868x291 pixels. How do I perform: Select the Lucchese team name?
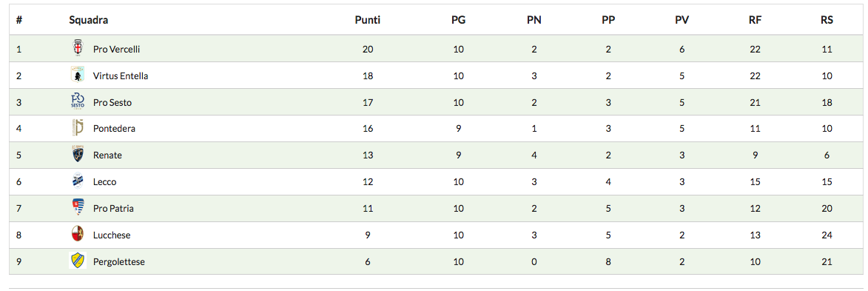112,235
